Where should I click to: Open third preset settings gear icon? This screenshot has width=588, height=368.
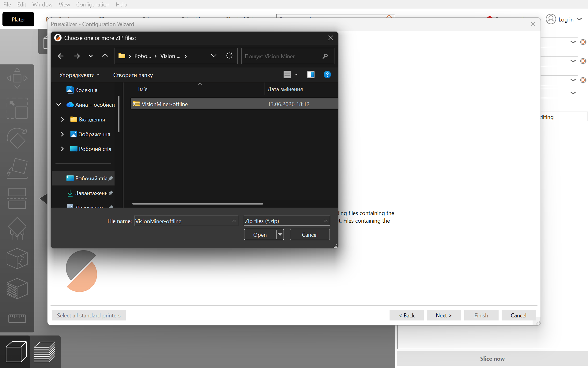click(583, 80)
